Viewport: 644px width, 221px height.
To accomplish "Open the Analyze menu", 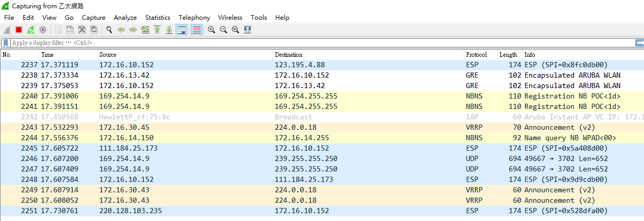I will tap(125, 17).
